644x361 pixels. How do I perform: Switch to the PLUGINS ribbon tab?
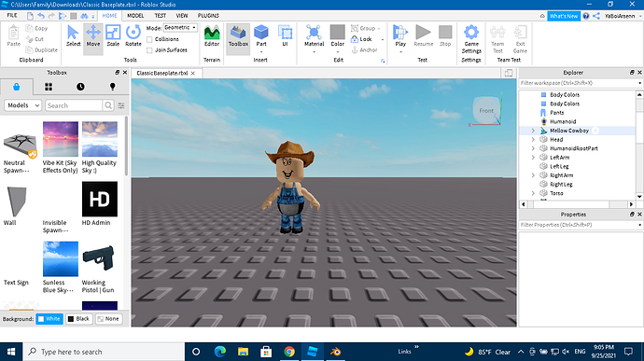[x=208, y=16]
